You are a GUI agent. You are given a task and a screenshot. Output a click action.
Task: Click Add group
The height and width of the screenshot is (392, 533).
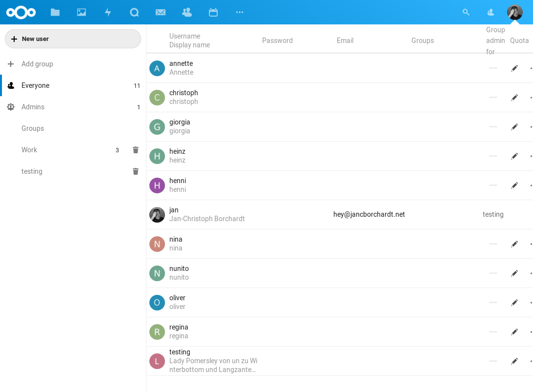coord(37,64)
